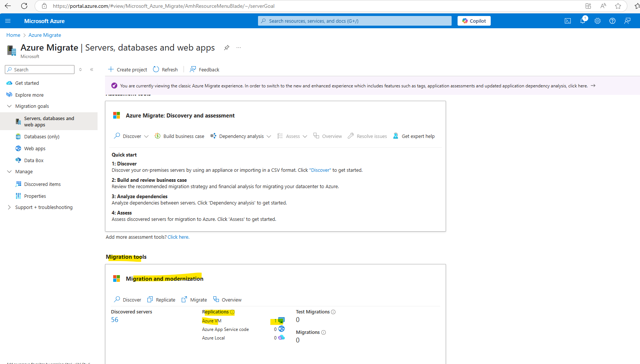Open the 56 discovered servers count
This screenshot has width=640, height=364.
coord(115,320)
